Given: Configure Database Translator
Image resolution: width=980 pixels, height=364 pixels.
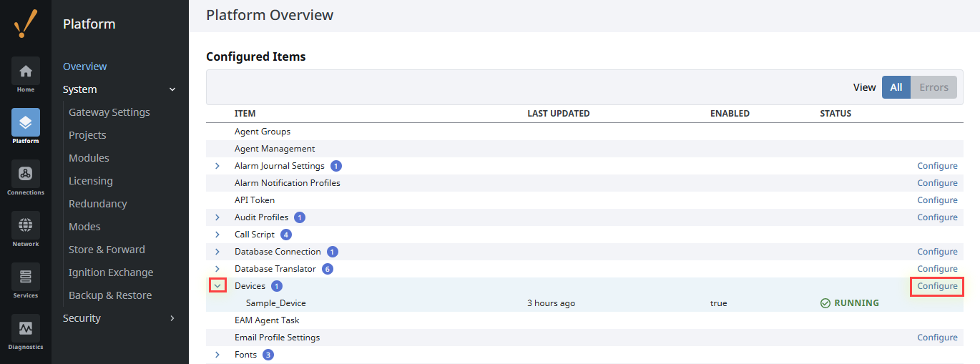Looking at the screenshot, I should [937, 269].
